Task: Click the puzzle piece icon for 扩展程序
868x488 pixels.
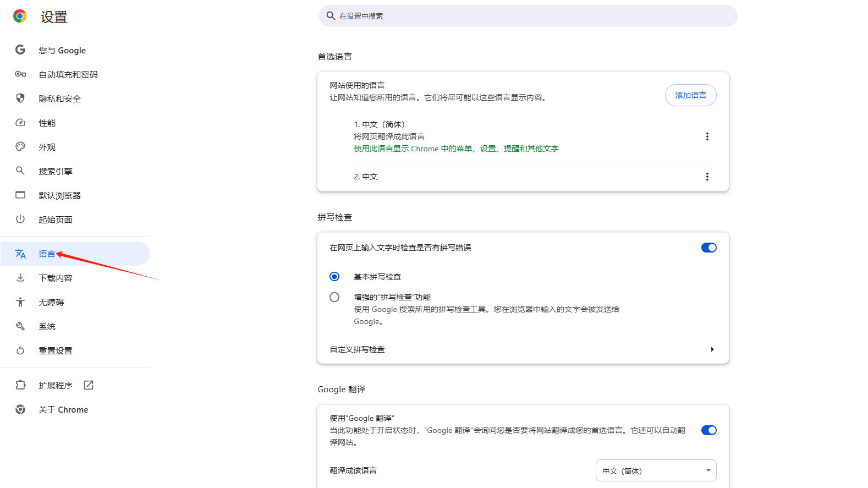Action: tap(20, 385)
